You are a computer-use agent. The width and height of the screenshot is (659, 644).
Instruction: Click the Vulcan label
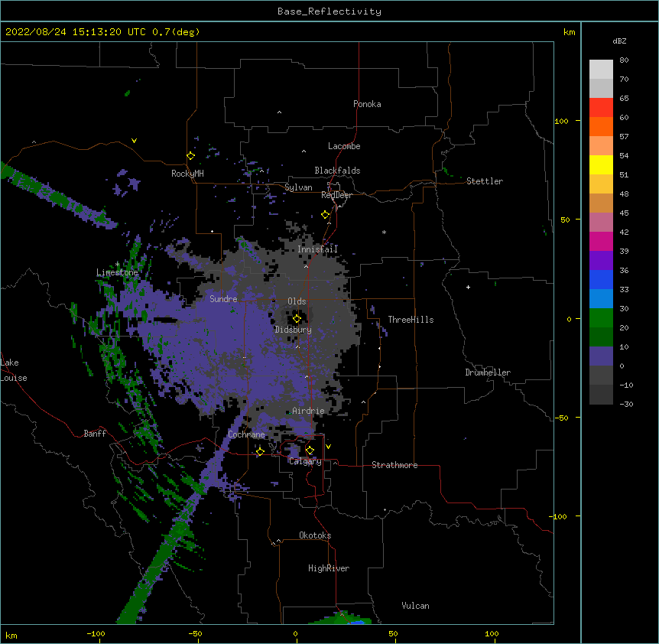coord(415,606)
